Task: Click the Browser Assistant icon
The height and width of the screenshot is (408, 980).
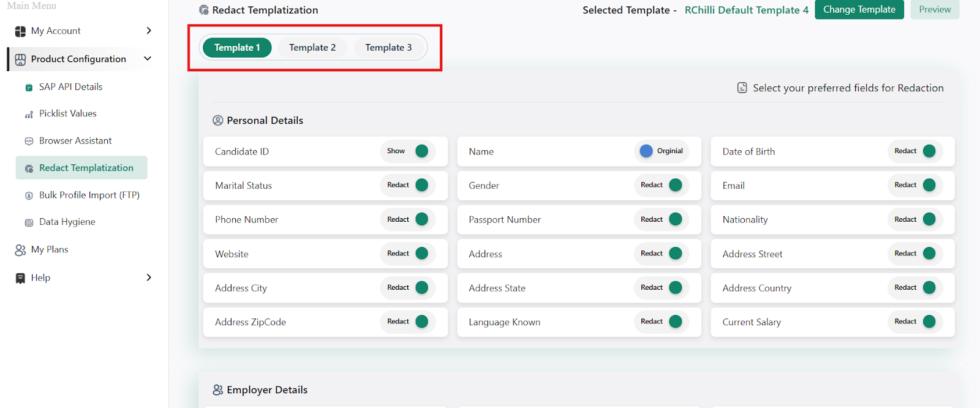Action: tap(29, 142)
